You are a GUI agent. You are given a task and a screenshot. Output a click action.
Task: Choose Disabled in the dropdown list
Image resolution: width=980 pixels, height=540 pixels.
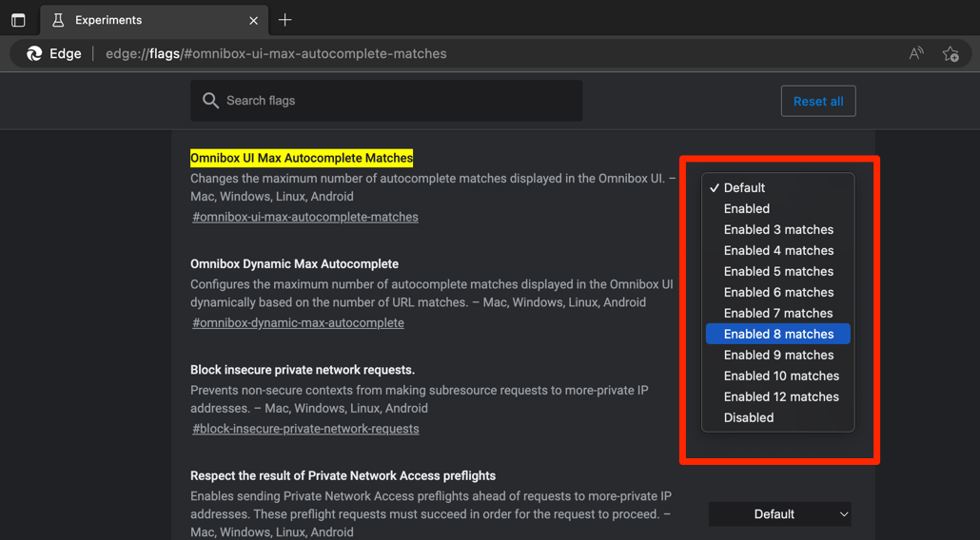coord(749,418)
